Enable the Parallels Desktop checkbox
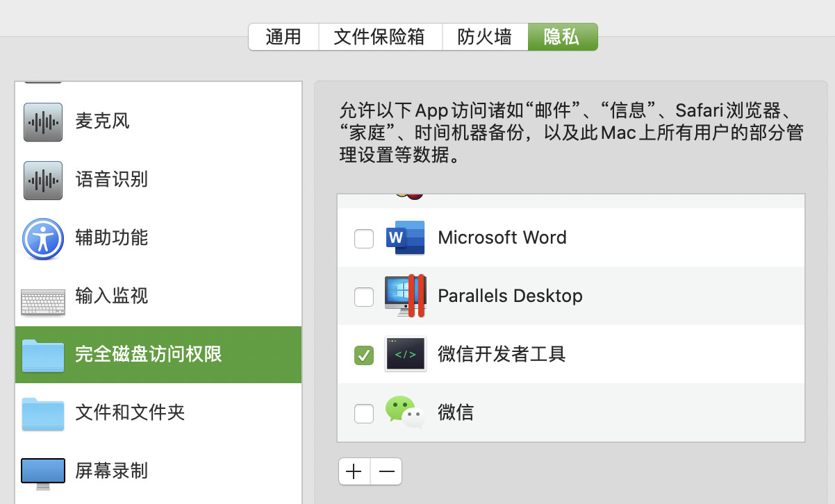Screen dimensions: 835x504 pos(364,297)
